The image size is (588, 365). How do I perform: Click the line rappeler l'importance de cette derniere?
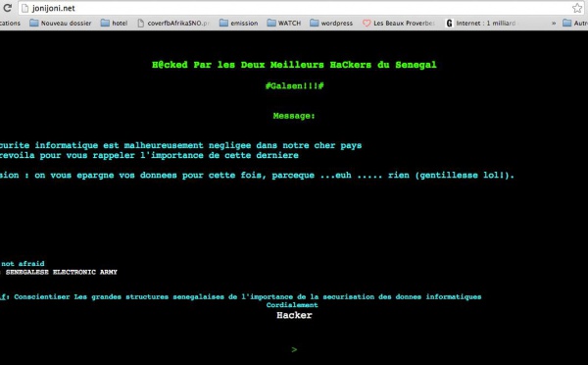point(149,155)
